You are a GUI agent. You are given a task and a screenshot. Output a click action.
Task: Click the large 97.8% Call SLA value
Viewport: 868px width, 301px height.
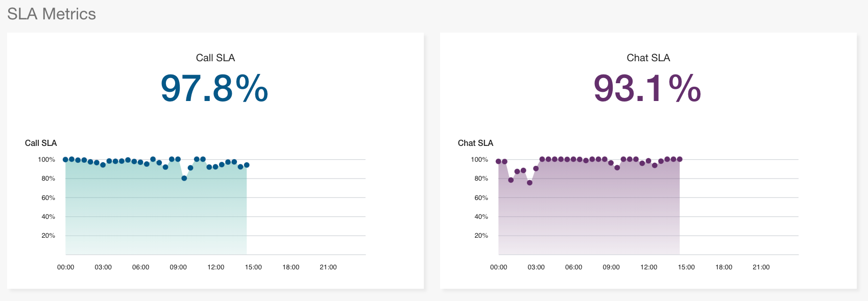(x=214, y=89)
